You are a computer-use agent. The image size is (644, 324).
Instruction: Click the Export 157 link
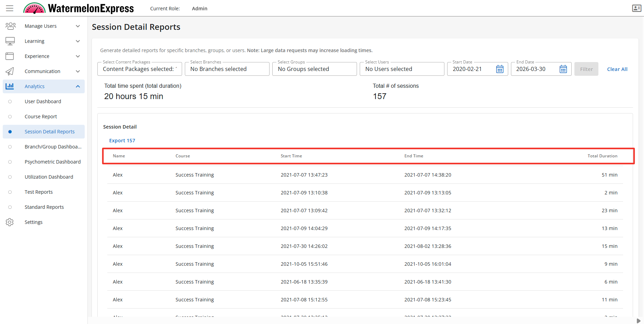click(x=122, y=141)
